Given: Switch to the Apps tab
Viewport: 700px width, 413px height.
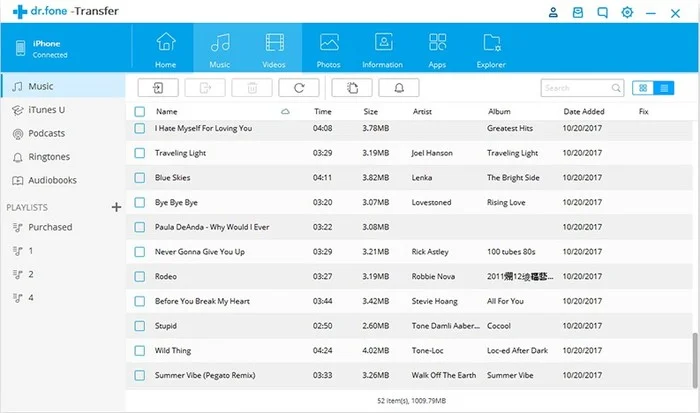Looking at the screenshot, I should click(437, 48).
